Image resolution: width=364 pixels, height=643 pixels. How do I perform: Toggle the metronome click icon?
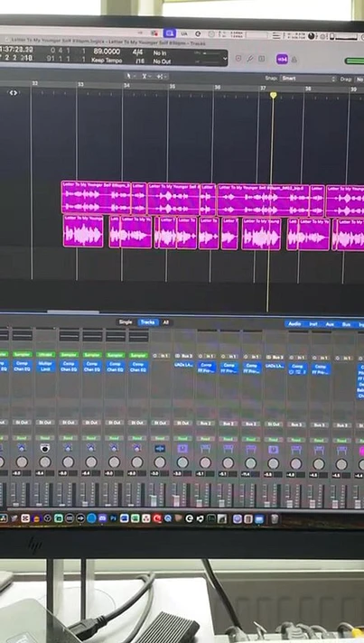(x=294, y=60)
